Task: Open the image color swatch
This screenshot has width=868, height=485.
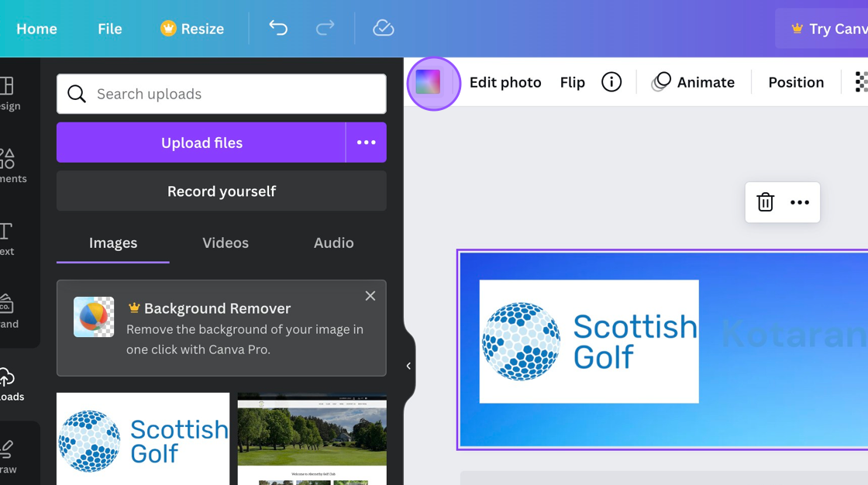Action: 428,82
